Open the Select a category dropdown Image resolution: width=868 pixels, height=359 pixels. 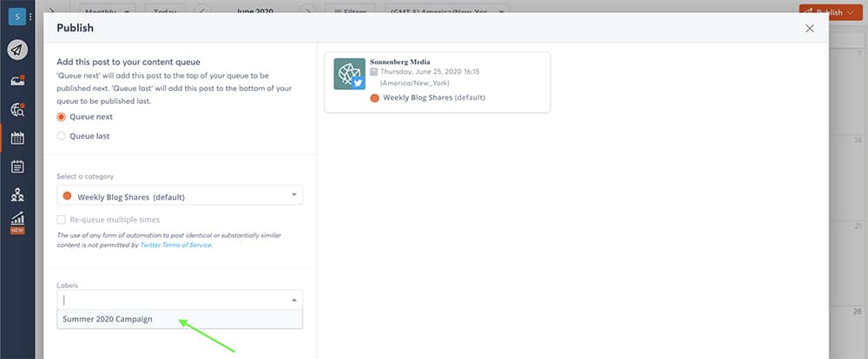tap(180, 195)
